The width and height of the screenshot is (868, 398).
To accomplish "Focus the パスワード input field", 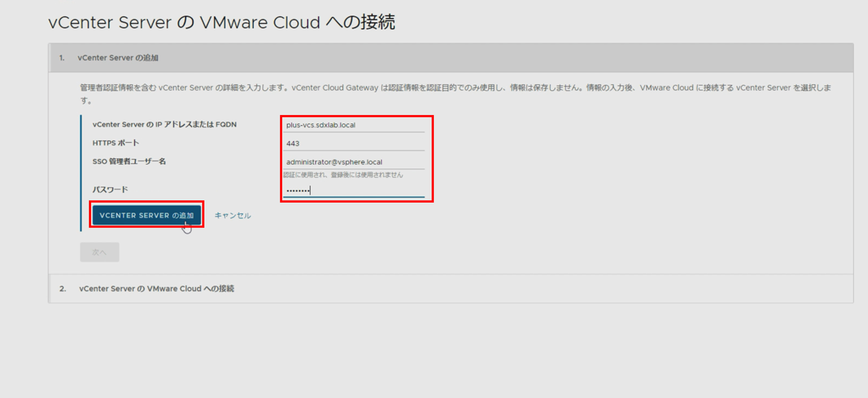I will (354, 191).
